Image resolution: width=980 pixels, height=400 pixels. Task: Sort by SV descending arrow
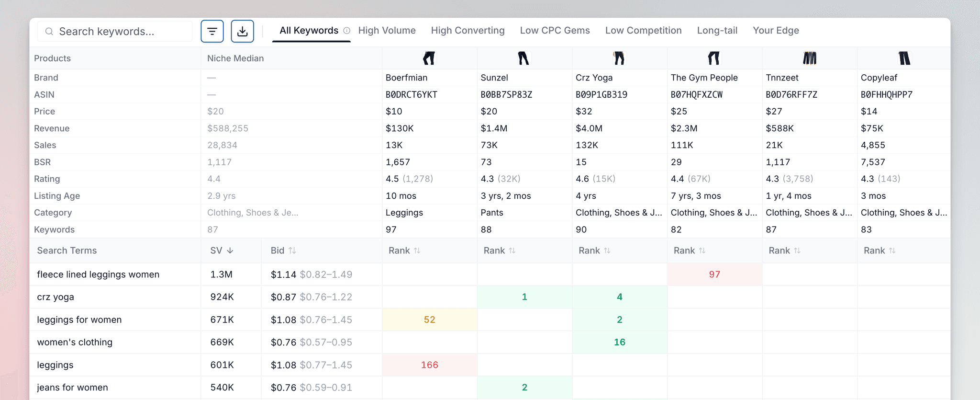pyautogui.click(x=230, y=251)
